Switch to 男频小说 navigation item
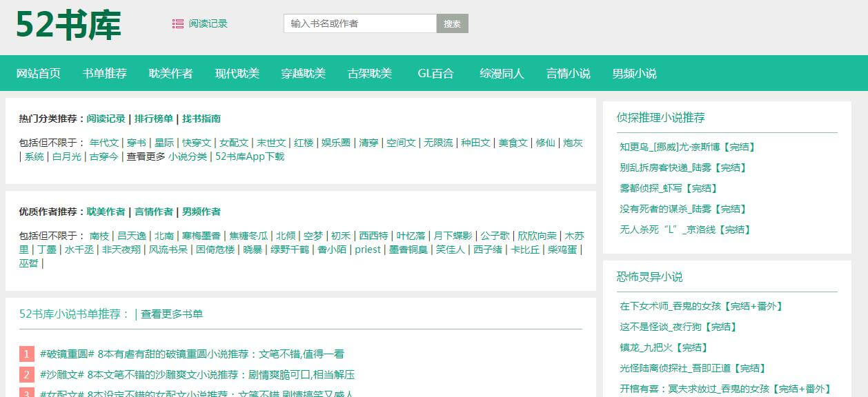Screen dimensions: 868x397 click(x=634, y=73)
